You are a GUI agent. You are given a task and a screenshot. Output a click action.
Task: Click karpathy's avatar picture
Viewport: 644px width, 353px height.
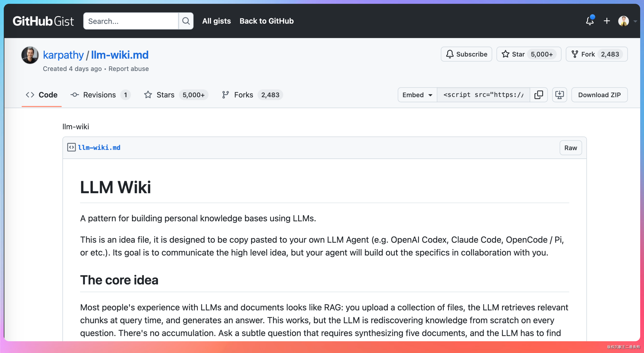coord(30,55)
